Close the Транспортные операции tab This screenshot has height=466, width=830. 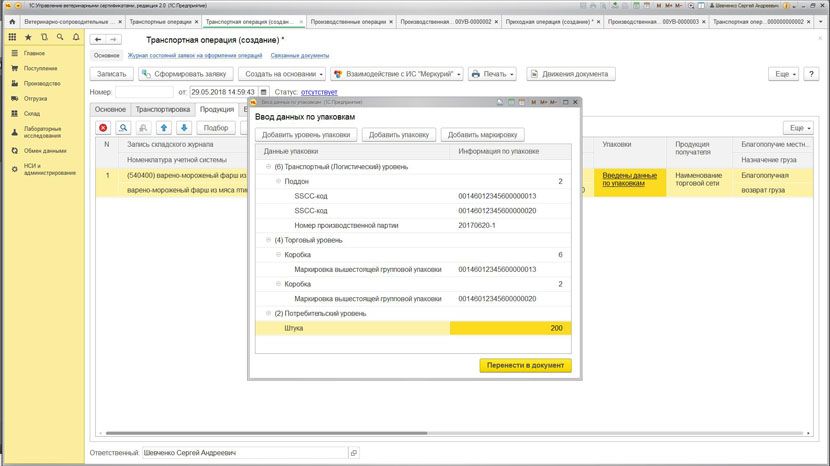click(196, 22)
